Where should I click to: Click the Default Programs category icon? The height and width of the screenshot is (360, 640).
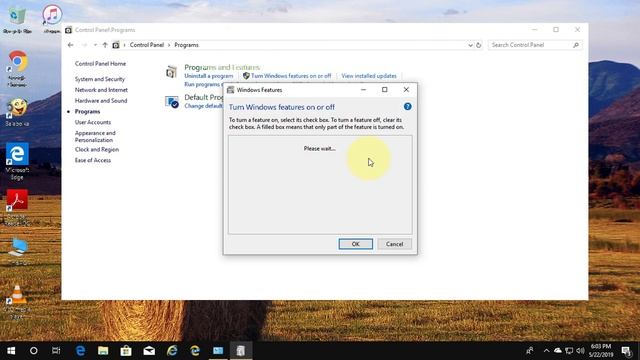(x=171, y=102)
